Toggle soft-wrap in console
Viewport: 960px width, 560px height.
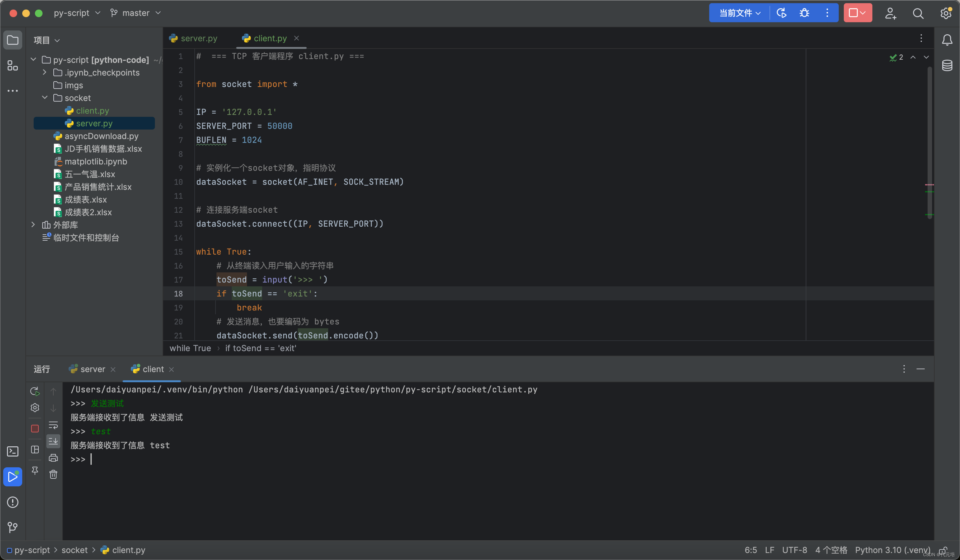click(53, 425)
